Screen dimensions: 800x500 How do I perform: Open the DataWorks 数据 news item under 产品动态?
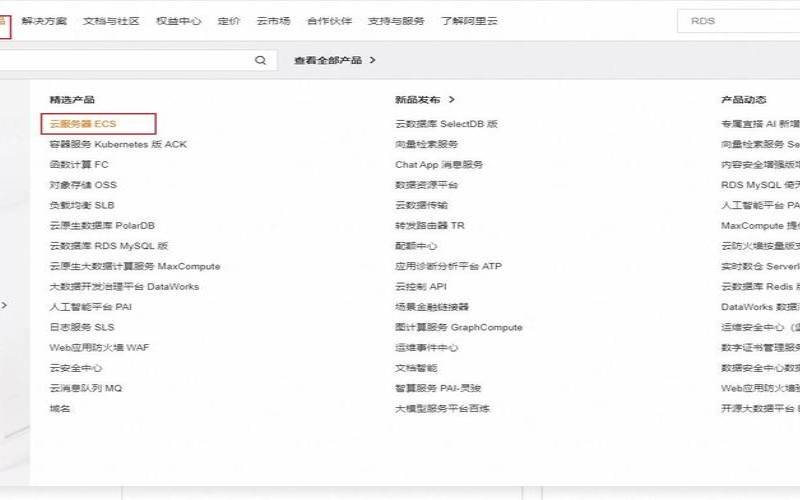(x=760, y=307)
